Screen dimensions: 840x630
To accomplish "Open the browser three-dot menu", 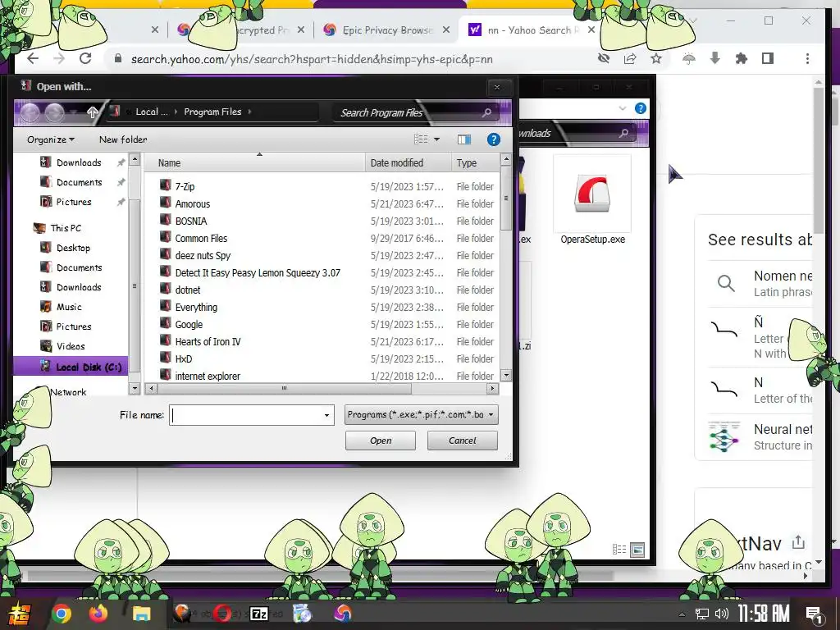I will pyautogui.click(x=807, y=58).
